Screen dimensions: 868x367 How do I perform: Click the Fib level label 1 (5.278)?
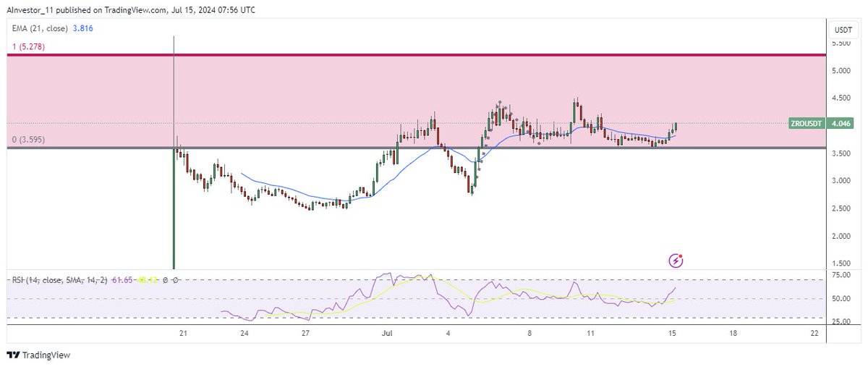tap(27, 47)
